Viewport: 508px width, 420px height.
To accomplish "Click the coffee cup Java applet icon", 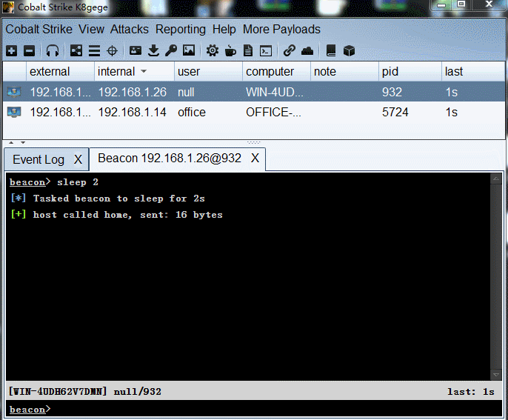I will pos(230,51).
